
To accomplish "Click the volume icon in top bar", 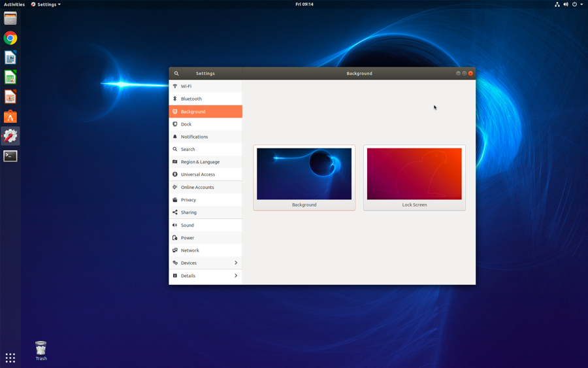I will coord(566,5).
